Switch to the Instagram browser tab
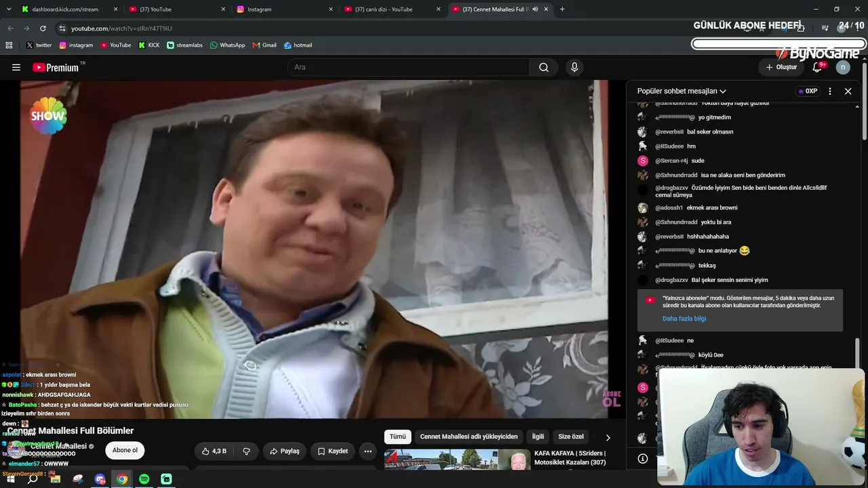868x488 pixels. [285, 9]
